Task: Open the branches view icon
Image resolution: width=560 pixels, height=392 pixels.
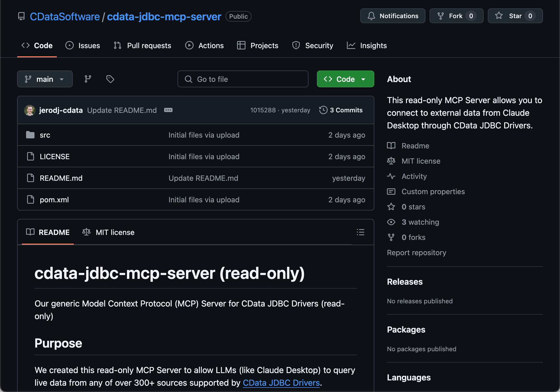Action: [88, 79]
